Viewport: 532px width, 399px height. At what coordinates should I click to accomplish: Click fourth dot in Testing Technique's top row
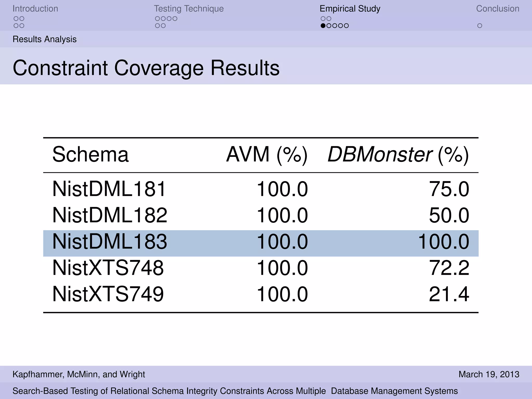(175, 19)
